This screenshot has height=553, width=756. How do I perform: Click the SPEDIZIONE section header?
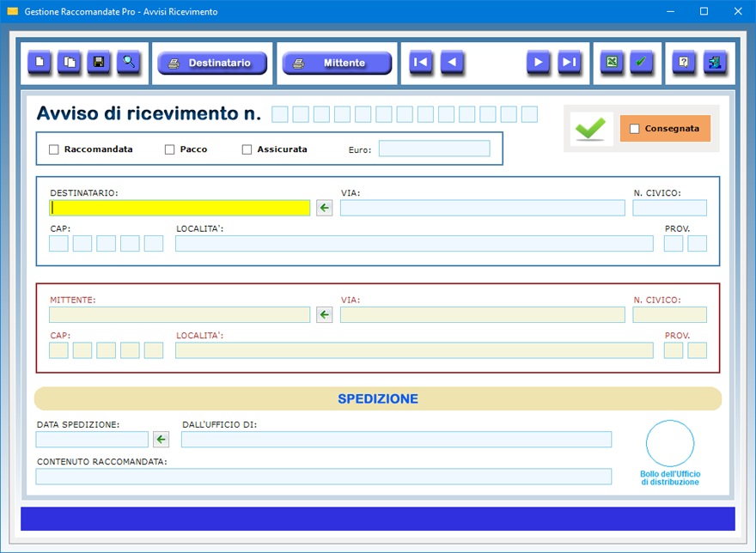pos(378,398)
